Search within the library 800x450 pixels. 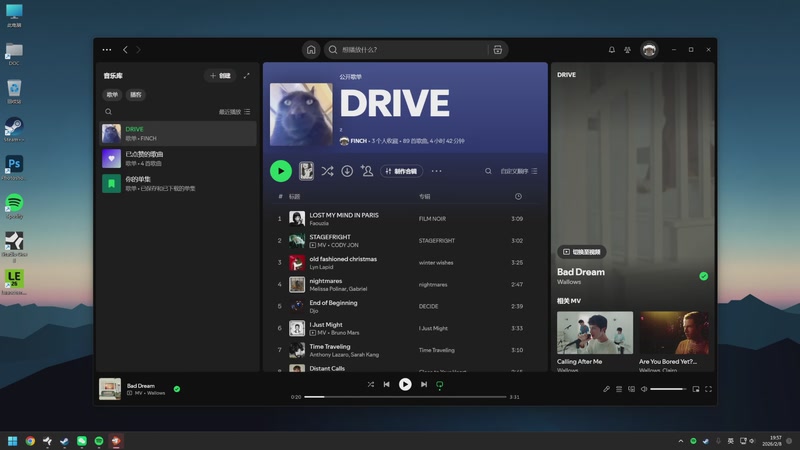click(108, 112)
